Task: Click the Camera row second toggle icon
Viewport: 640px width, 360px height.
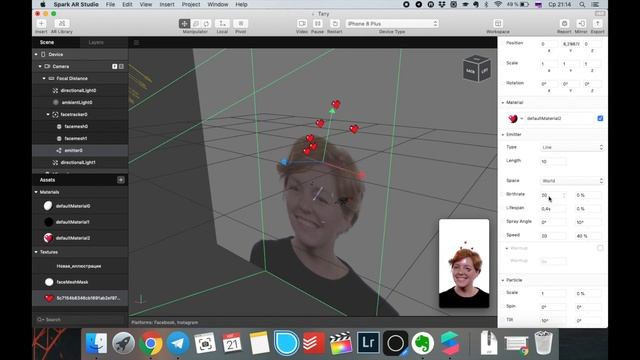Action: (121, 66)
